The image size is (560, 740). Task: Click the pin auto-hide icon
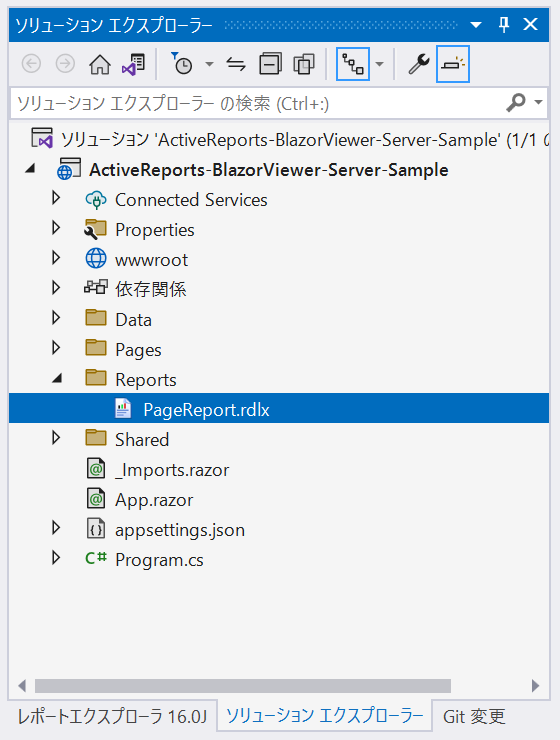point(504,24)
